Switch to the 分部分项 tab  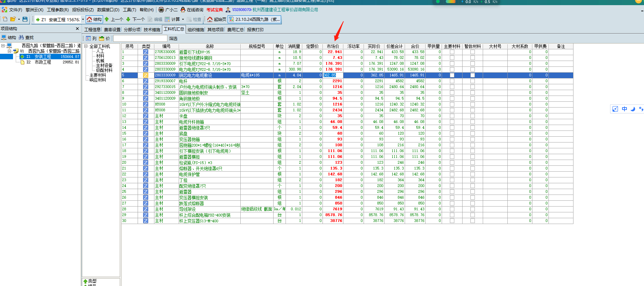[132, 30]
